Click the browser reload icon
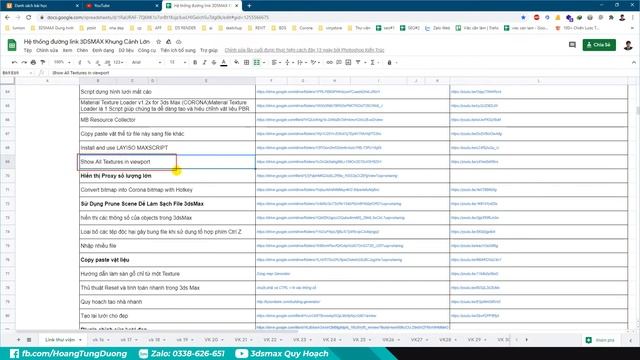The width and height of the screenshot is (640, 360). pos(29,18)
